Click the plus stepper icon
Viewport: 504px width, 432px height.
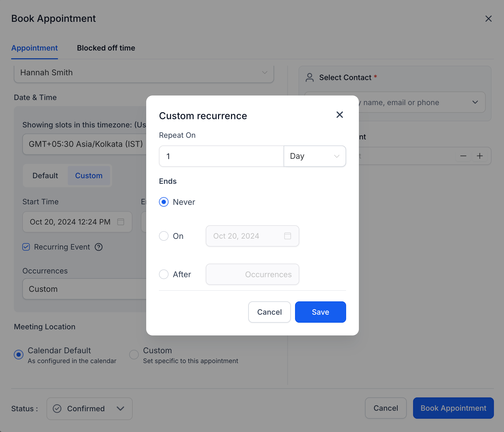coord(480,156)
